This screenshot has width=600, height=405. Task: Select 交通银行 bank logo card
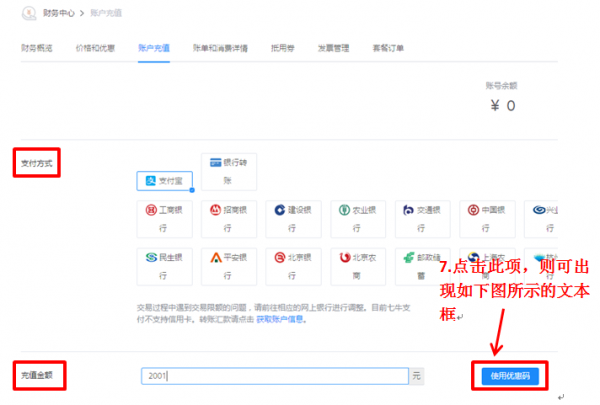pyautogui.click(x=422, y=219)
